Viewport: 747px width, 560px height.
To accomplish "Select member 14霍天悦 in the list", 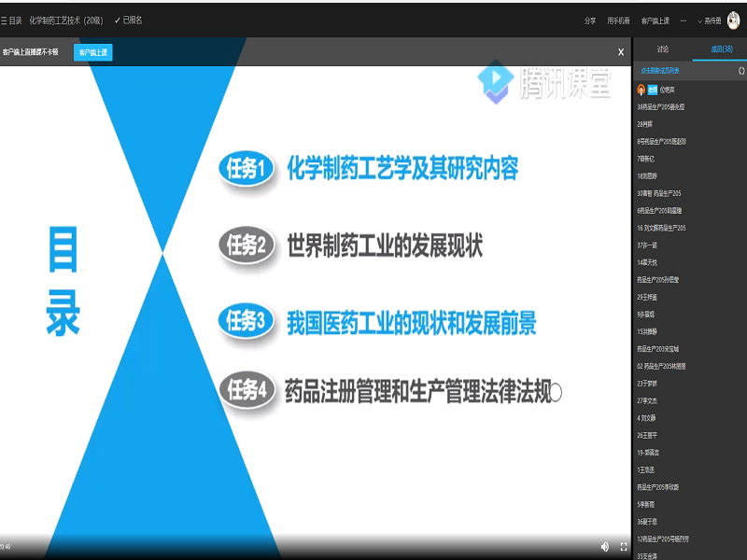I will tap(649, 261).
